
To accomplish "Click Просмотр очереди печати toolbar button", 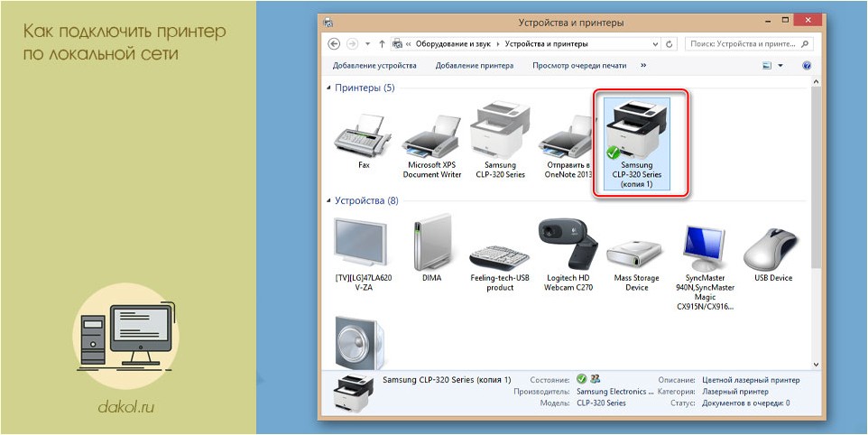I will pyautogui.click(x=579, y=65).
